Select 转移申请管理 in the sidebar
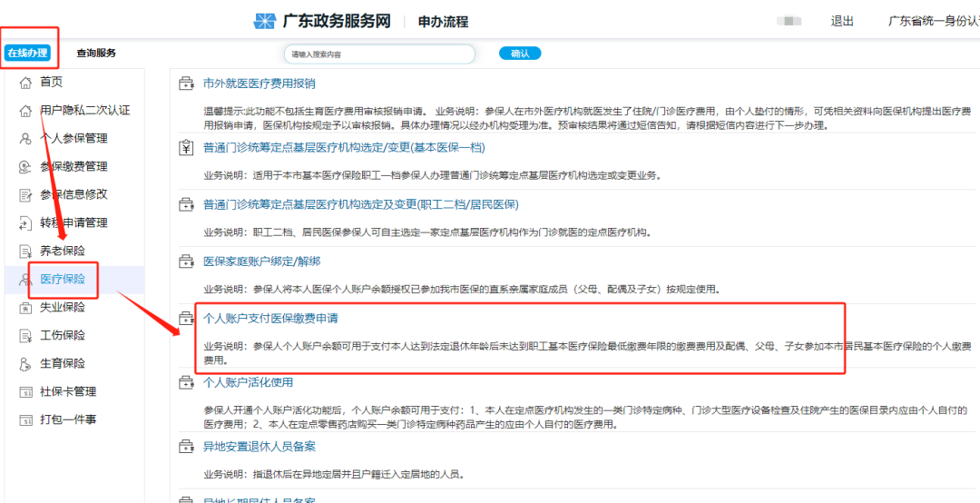Image resolution: width=980 pixels, height=503 pixels. pyautogui.click(x=73, y=223)
